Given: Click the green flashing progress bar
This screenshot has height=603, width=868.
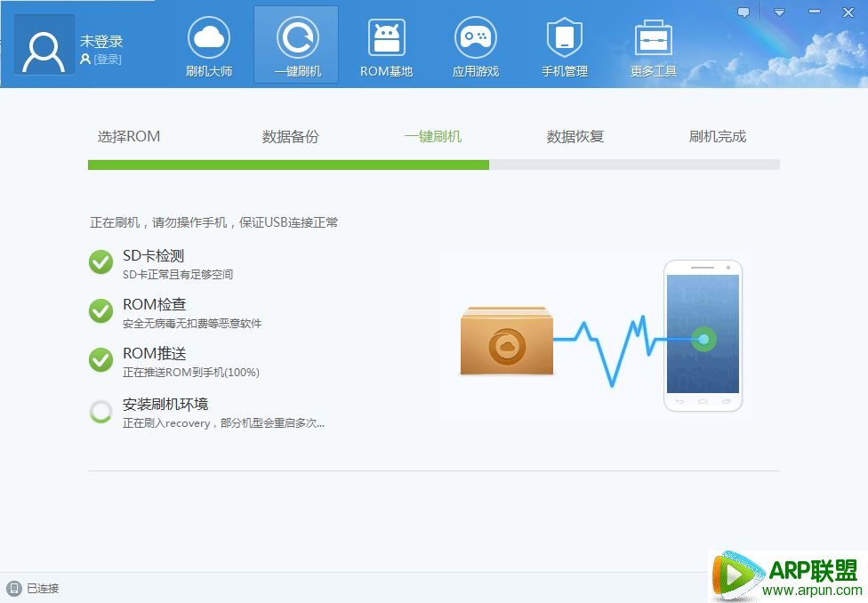Looking at the screenshot, I should click(288, 165).
